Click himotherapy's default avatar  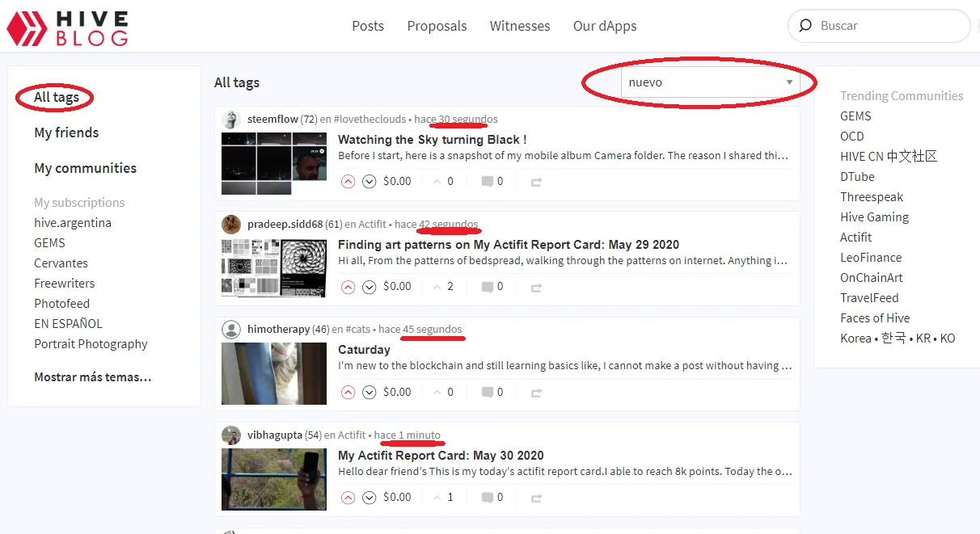pos(231,330)
